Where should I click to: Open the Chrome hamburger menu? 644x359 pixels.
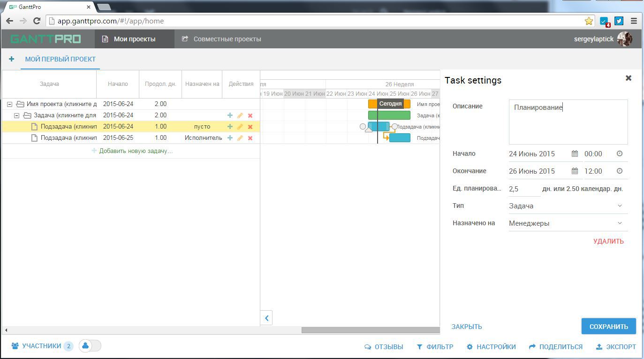[x=634, y=21]
